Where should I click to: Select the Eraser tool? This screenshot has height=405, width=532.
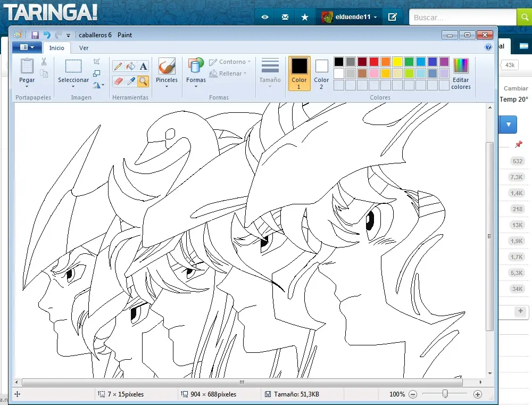(118, 81)
